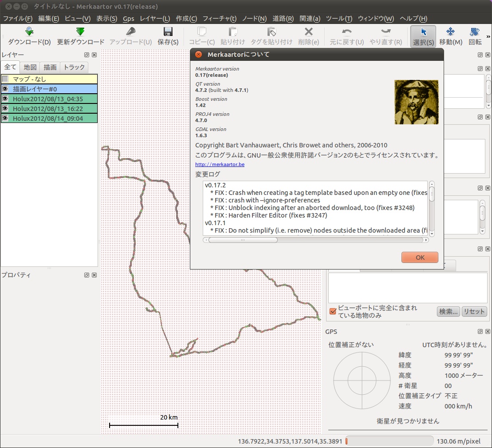The height and width of the screenshot is (448, 492).
Task: Open the ファイル(F) menu
Action: 18,19
